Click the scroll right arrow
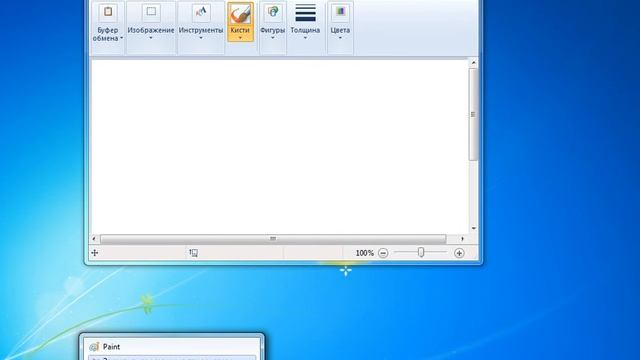The image size is (640, 360). (462, 239)
